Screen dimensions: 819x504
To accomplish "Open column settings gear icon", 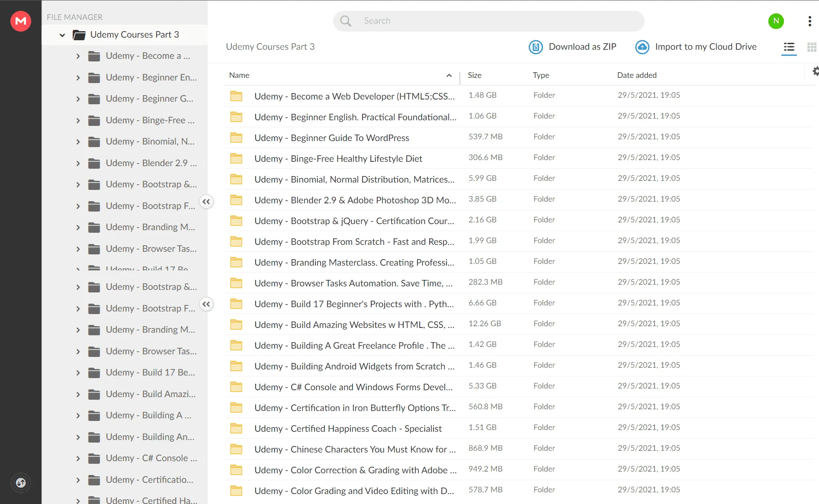I will (815, 71).
